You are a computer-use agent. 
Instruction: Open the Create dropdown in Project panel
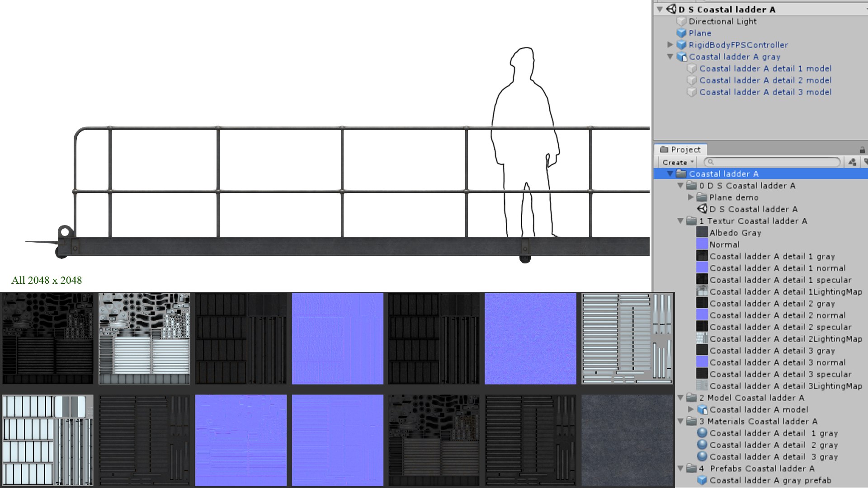click(x=677, y=162)
